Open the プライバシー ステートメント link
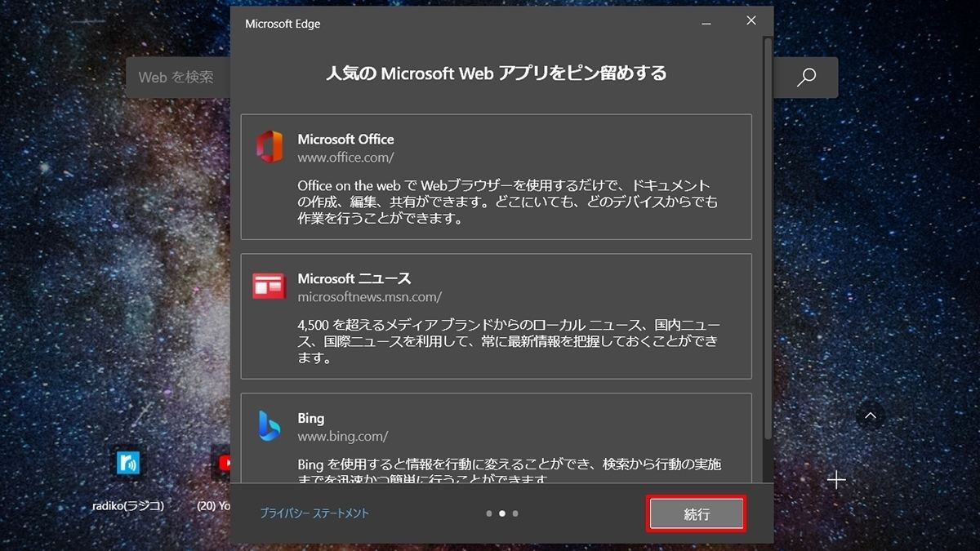Image resolution: width=980 pixels, height=551 pixels. tap(314, 513)
